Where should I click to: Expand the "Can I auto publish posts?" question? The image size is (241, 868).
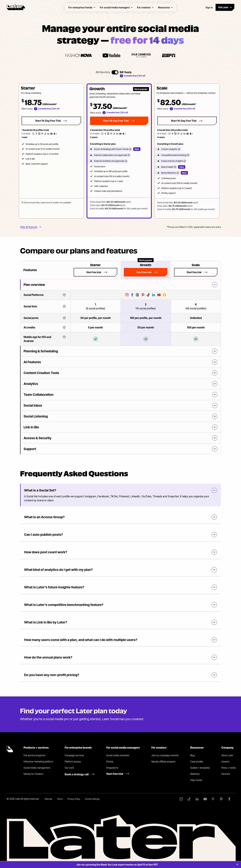pyautogui.click(x=214, y=534)
